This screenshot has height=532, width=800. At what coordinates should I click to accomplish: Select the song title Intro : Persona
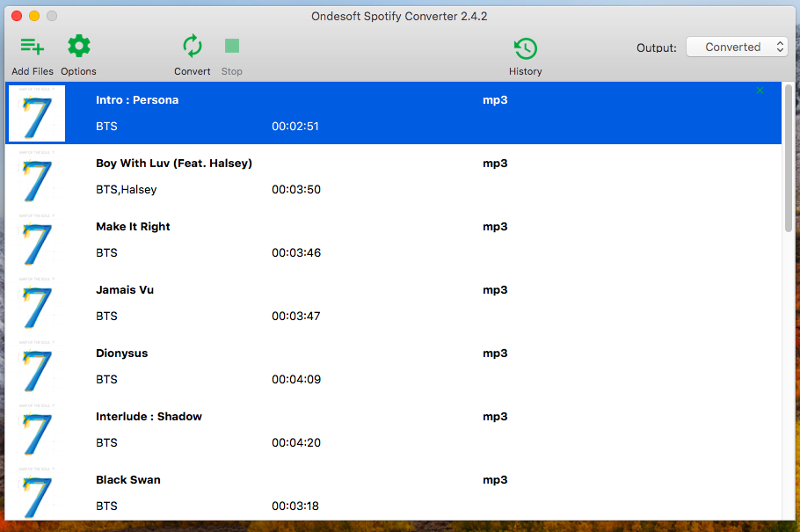tap(137, 100)
